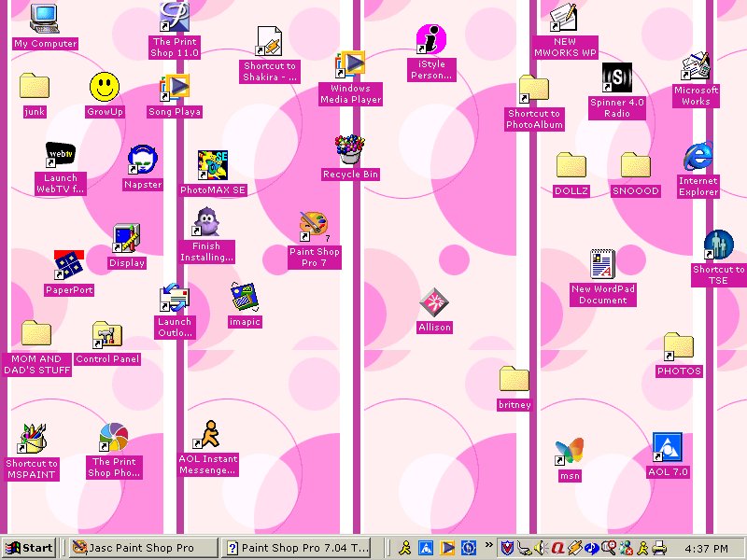
Task: Select the AOL Instant Messenger shortcut
Action: 207,434
